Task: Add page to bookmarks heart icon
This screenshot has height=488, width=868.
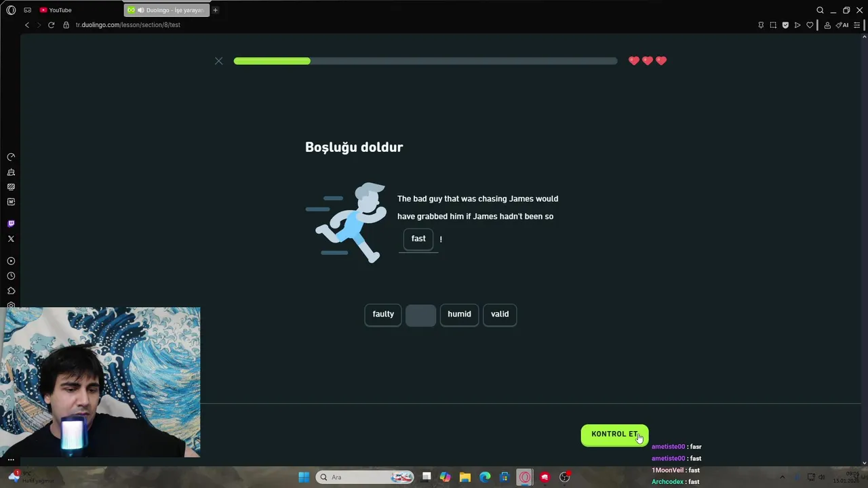Action: pyautogui.click(x=810, y=25)
